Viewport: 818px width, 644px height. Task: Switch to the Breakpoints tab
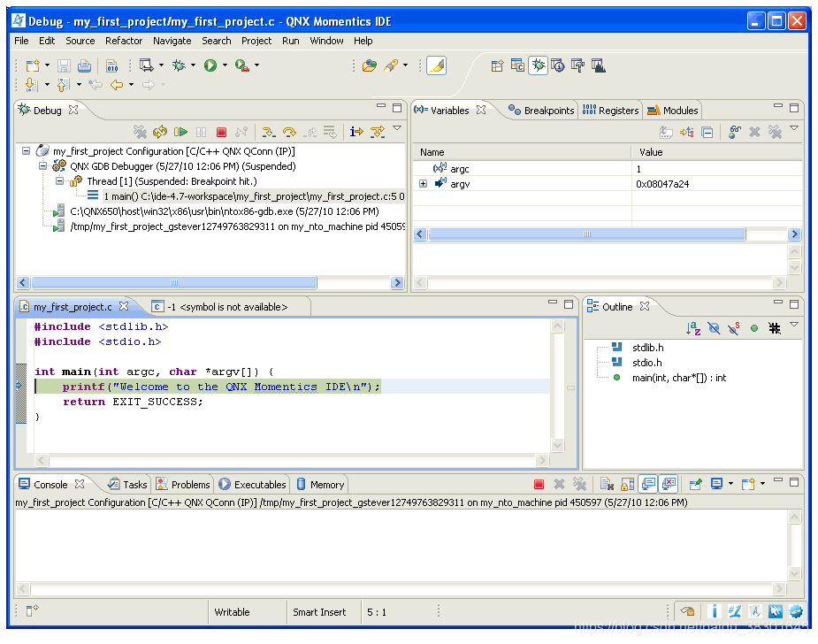coord(541,111)
